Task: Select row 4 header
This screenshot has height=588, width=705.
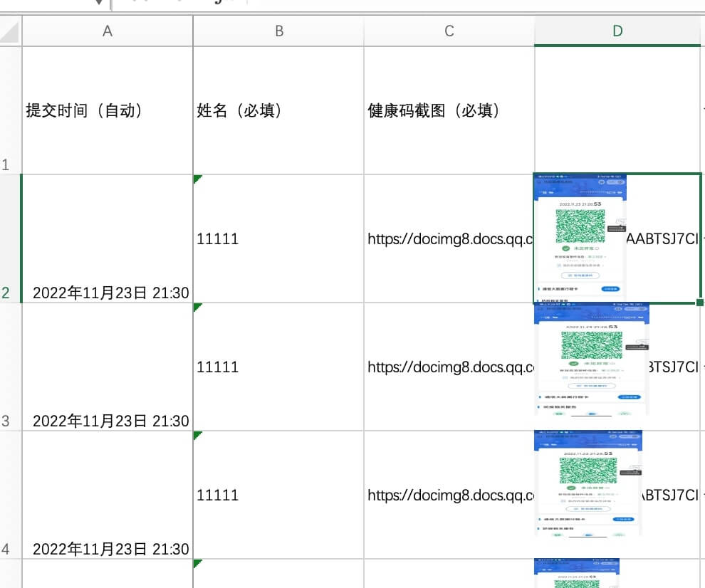Action: 11,495
